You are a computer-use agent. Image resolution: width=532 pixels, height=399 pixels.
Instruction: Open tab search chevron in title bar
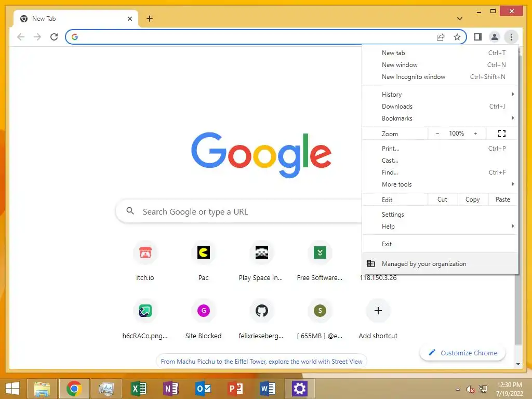pyautogui.click(x=459, y=19)
